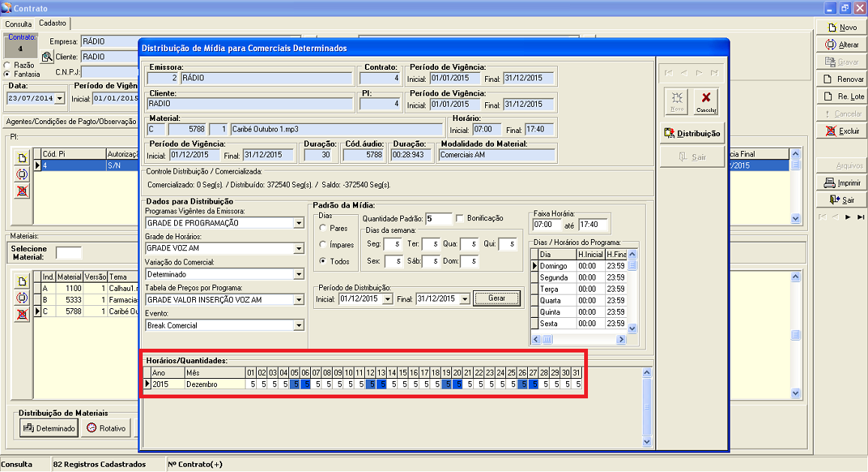
Task: Enable the Bonificação checkbox
Action: coord(460,218)
